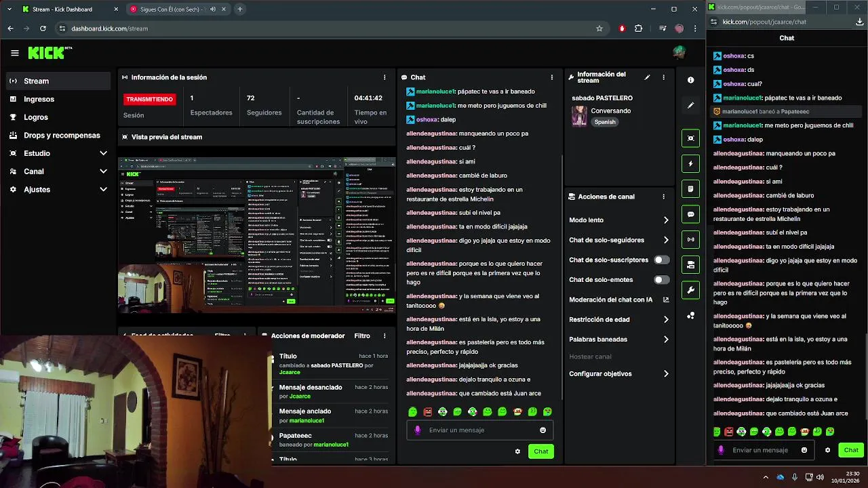Click the popout Enviar un mensaje field

(x=762, y=450)
